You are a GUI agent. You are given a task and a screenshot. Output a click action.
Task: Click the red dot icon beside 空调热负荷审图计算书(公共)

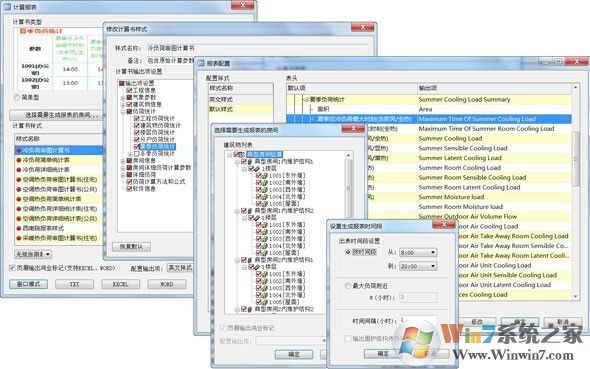coord(18,189)
